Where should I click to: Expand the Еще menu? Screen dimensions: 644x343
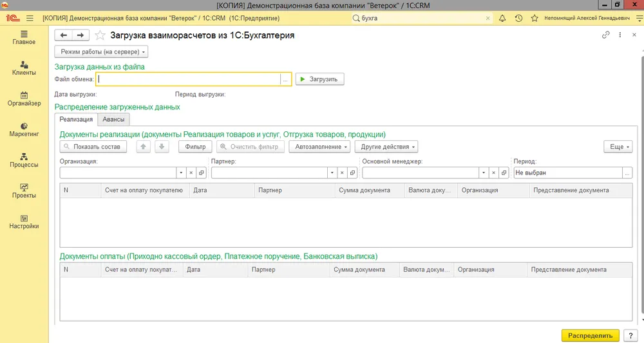tap(618, 147)
